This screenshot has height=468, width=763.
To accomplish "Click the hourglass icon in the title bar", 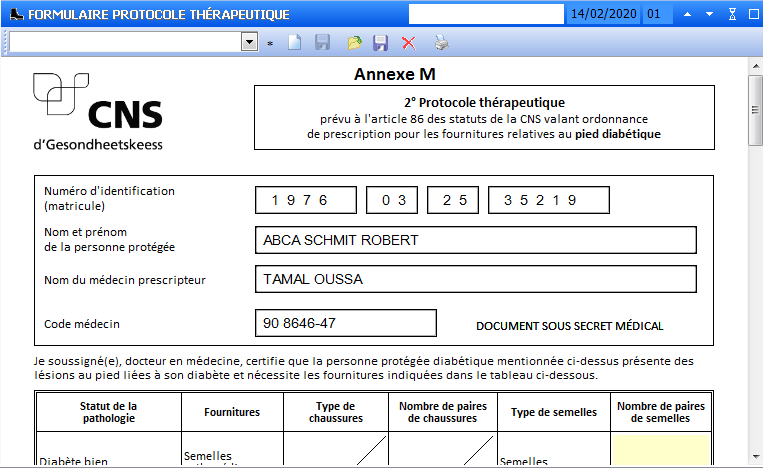I will tap(731, 14).
